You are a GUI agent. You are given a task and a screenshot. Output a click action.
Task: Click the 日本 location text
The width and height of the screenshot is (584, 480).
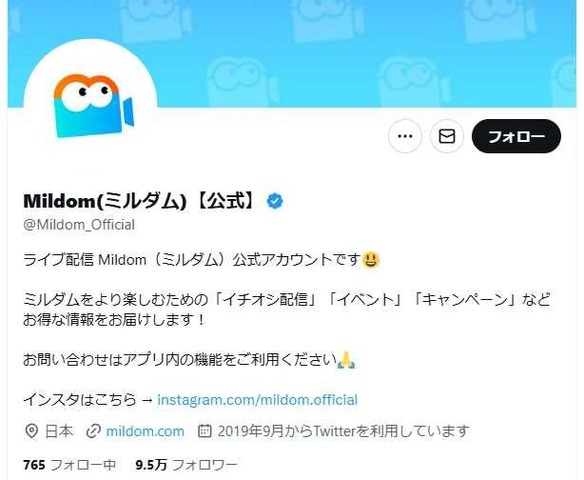click(x=59, y=431)
